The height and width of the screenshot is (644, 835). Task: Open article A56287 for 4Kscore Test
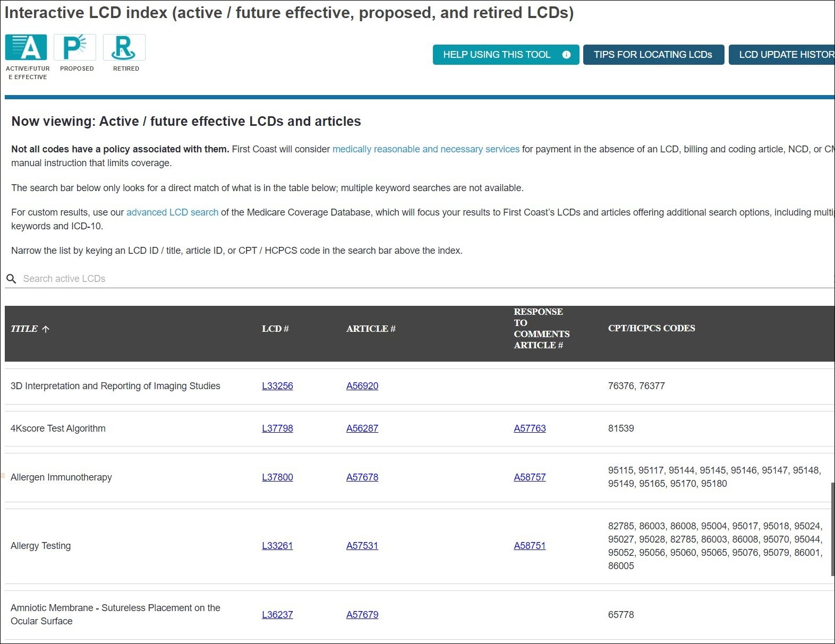click(x=362, y=428)
